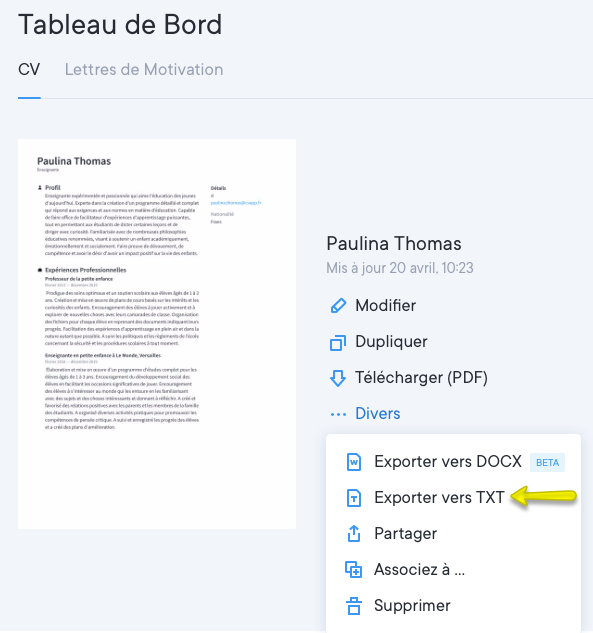Click the Paulina Thomas resume title
Screen dimensions: 593x633
(x=394, y=244)
